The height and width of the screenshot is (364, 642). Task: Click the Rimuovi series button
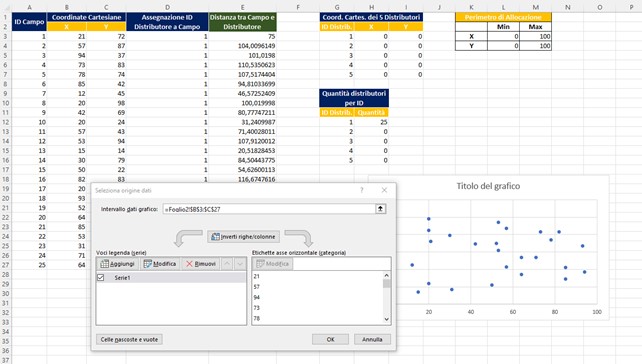pyautogui.click(x=201, y=264)
